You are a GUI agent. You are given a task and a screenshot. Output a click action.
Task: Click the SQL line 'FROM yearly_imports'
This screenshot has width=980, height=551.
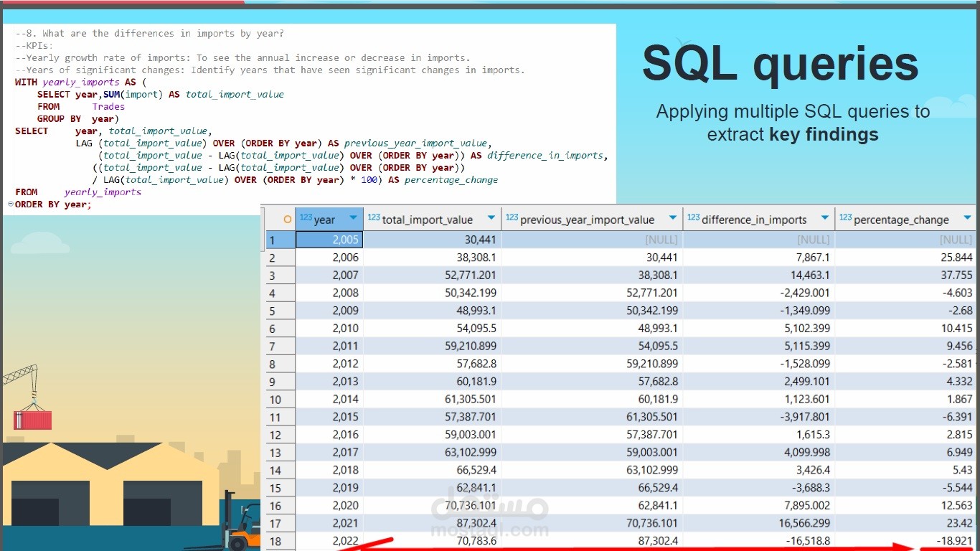pos(78,192)
